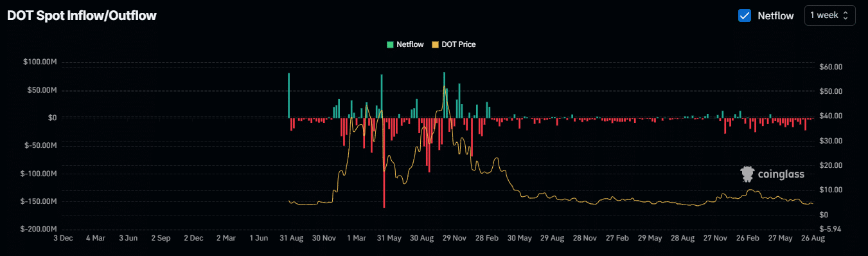Click the $100.00M left axis label
The width and height of the screenshot is (868, 256).
tap(40, 62)
